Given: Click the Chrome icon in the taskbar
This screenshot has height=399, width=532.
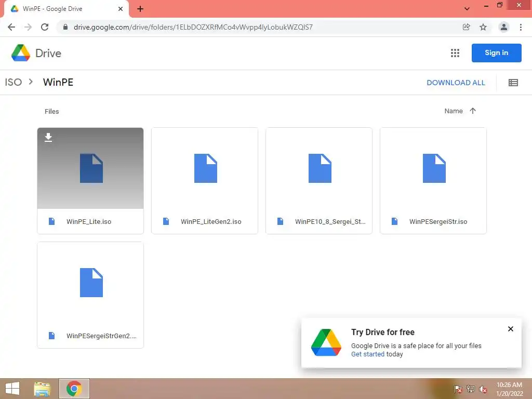Looking at the screenshot, I should (x=74, y=389).
